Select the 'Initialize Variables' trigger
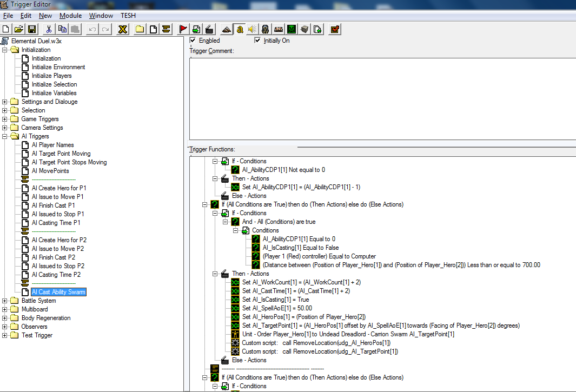Viewport: 576px width, 392px height. 54,93
